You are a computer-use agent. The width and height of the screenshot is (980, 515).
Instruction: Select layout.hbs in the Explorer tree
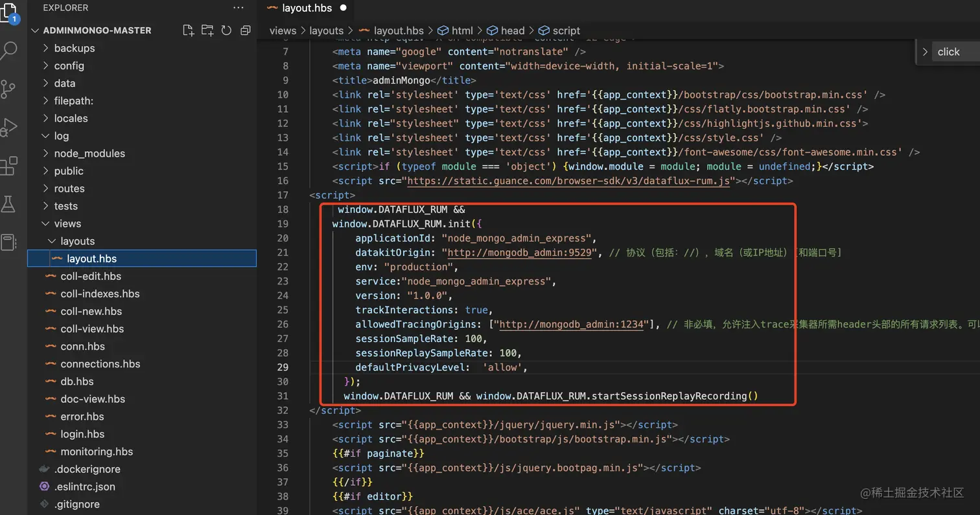click(x=142, y=258)
